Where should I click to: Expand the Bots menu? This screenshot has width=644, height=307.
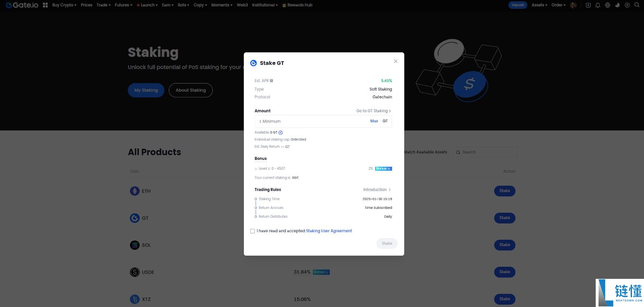pos(184,5)
